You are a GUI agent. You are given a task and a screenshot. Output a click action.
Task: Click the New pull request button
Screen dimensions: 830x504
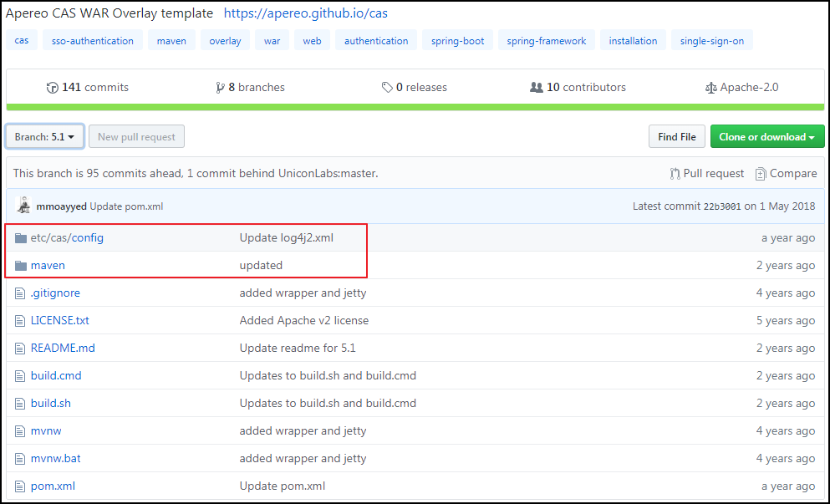pyautogui.click(x=136, y=136)
